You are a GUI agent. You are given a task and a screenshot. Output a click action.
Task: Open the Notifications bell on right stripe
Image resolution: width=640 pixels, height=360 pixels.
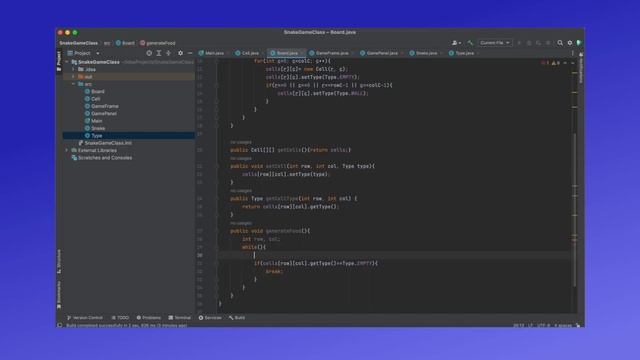[x=581, y=54]
